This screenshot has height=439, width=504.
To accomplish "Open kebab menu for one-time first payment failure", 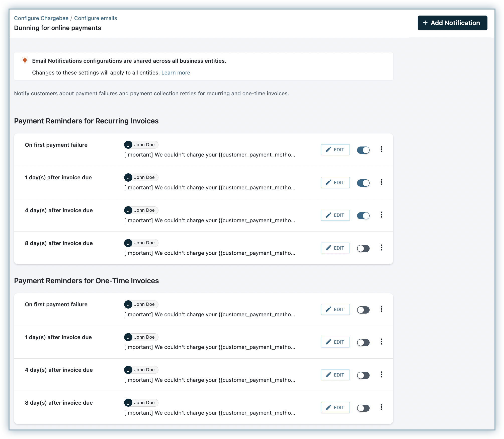I will coord(381,309).
